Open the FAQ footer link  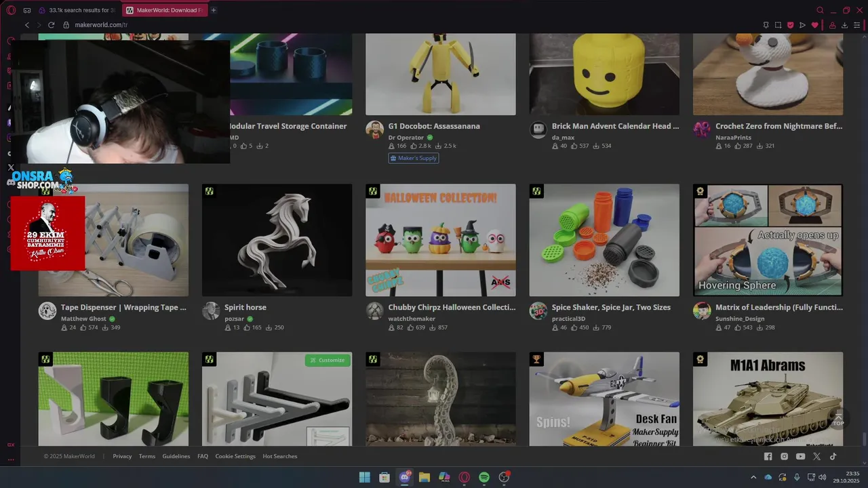[203, 456]
